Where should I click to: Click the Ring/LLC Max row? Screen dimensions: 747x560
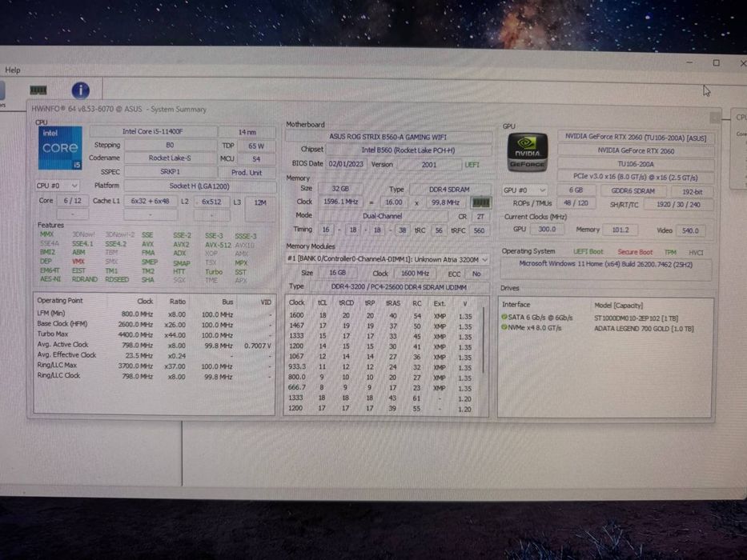tap(155, 366)
